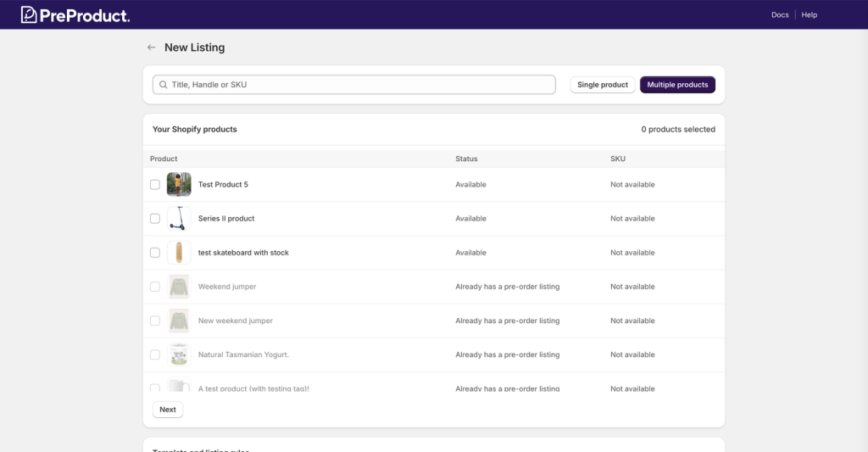This screenshot has width=868, height=452.
Task: Click the SKU column header
Action: tap(618, 159)
